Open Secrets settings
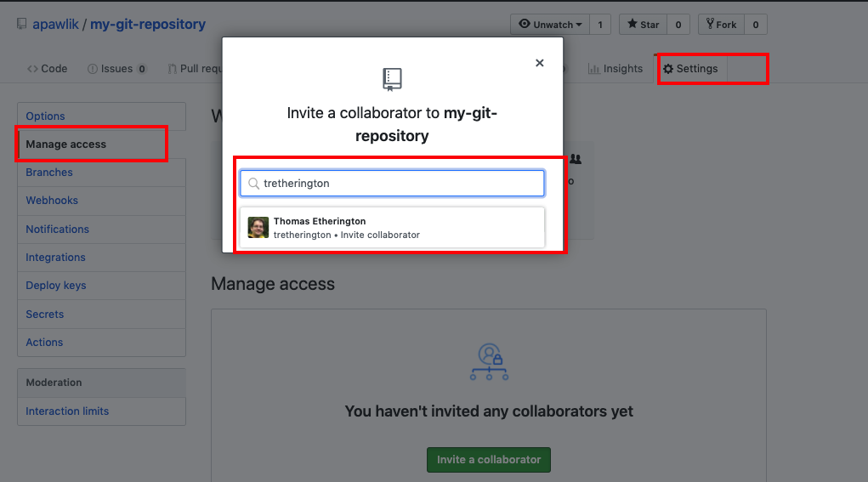Image resolution: width=868 pixels, height=482 pixels. coord(101,315)
